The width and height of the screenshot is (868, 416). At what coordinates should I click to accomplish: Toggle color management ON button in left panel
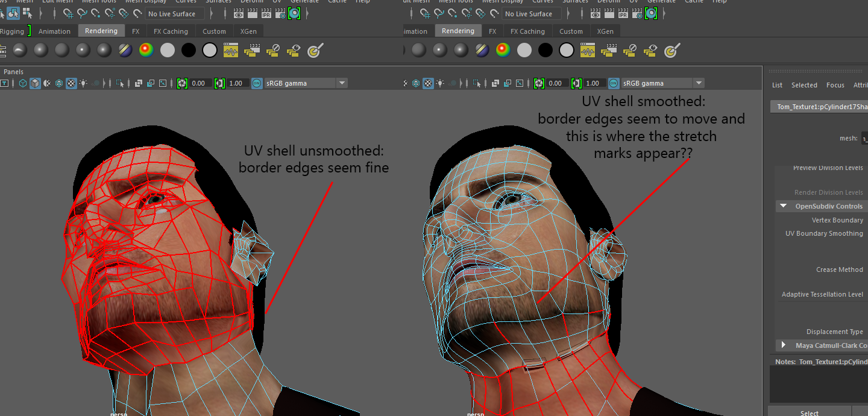(257, 83)
